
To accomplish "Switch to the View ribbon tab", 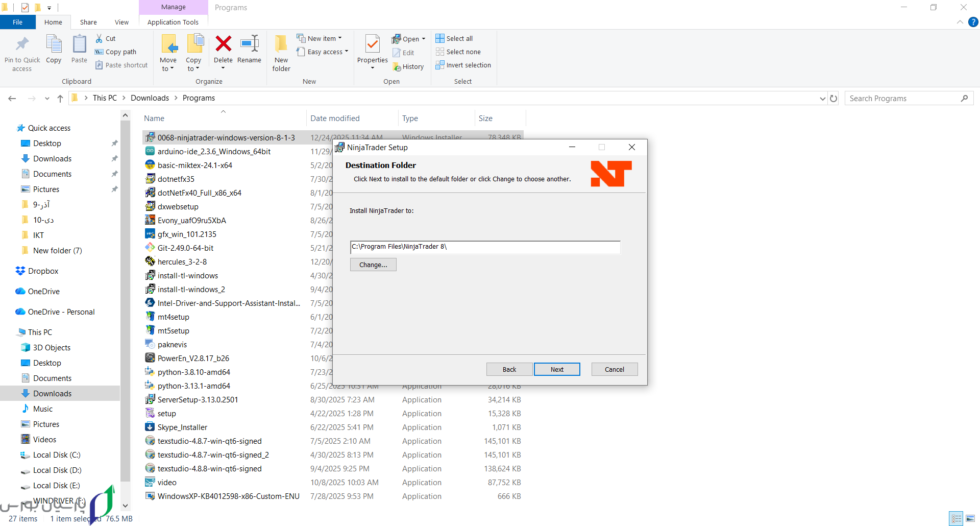I will pos(121,22).
